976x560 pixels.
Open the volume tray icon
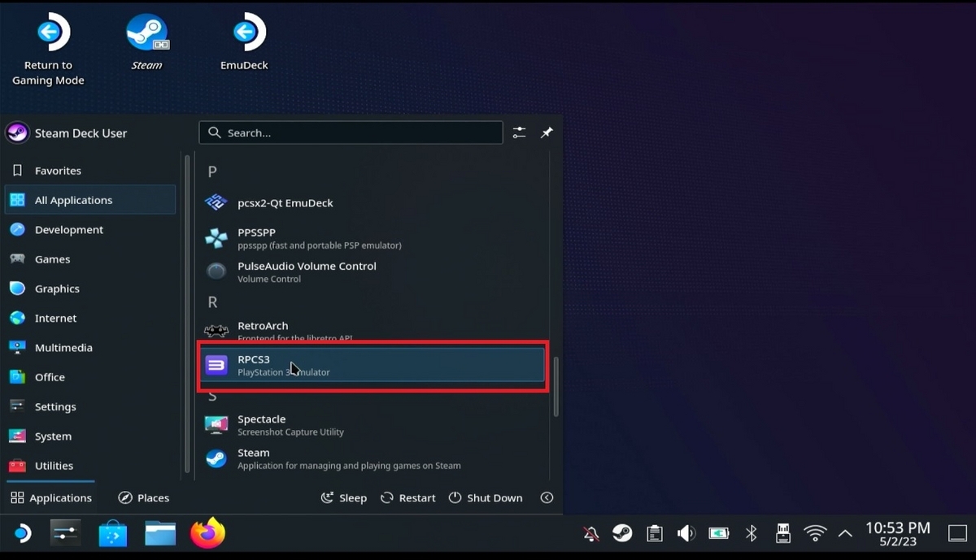[686, 534]
